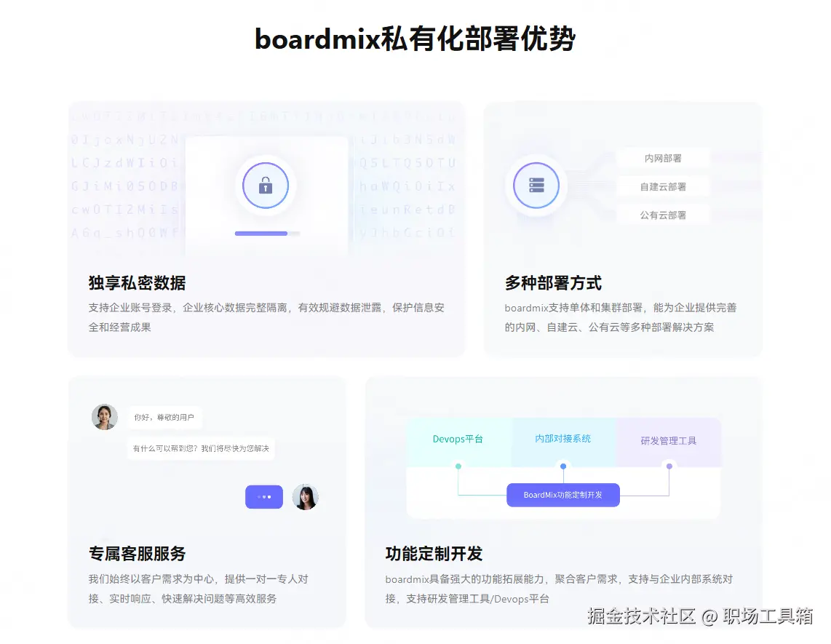Click the green connector dot under Devops平台
This screenshot has width=831, height=644.
pyautogui.click(x=458, y=466)
